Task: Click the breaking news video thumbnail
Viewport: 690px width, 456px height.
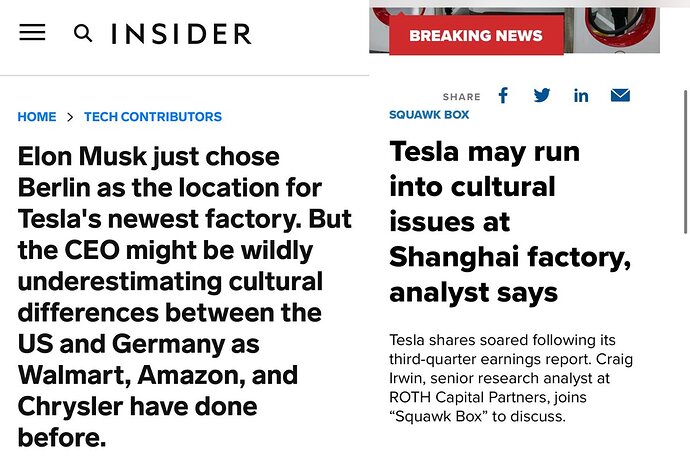Action: tap(514, 30)
